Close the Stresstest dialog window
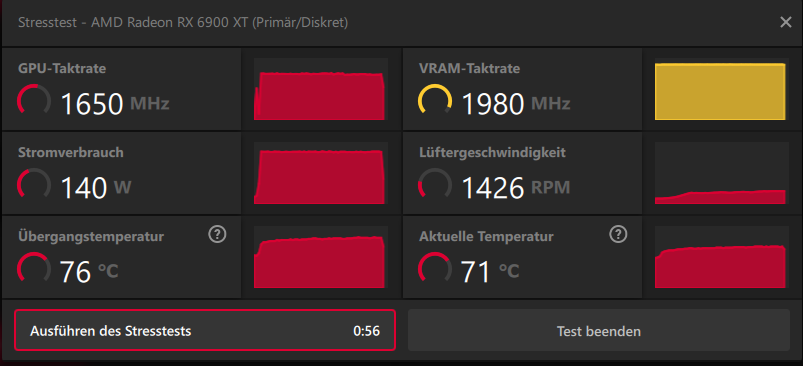803x366 pixels. pyautogui.click(x=786, y=23)
